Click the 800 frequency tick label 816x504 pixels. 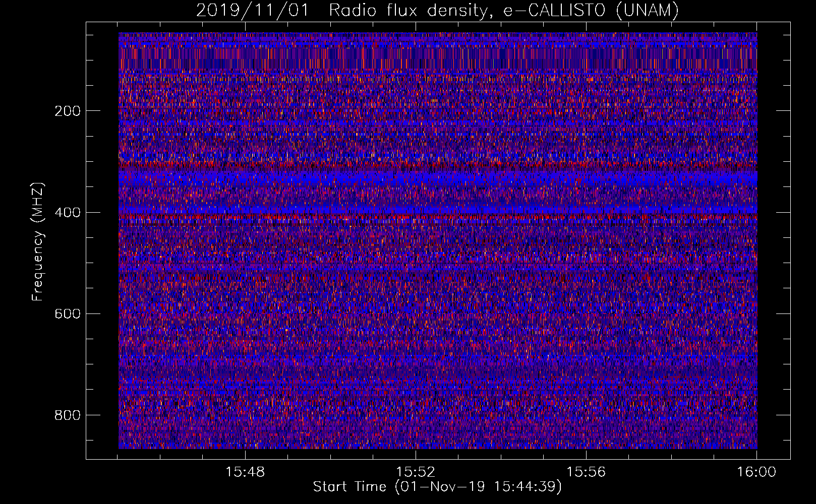[68, 415]
